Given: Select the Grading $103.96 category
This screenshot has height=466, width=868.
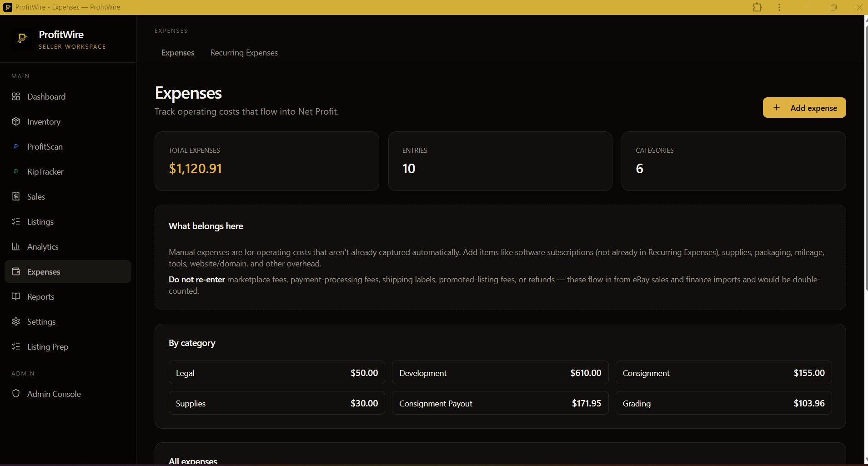Looking at the screenshot, I should pyautogui.click(x=723, y=403).
